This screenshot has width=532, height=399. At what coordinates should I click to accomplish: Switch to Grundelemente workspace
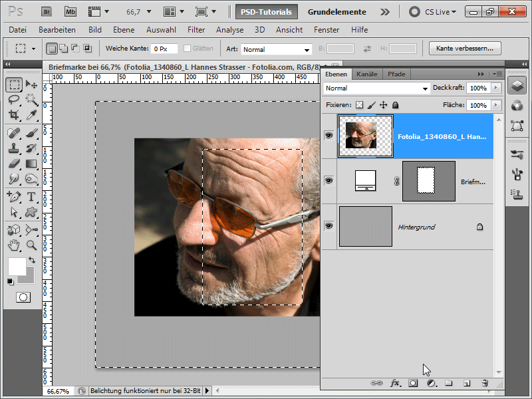(x=337, y=12)
